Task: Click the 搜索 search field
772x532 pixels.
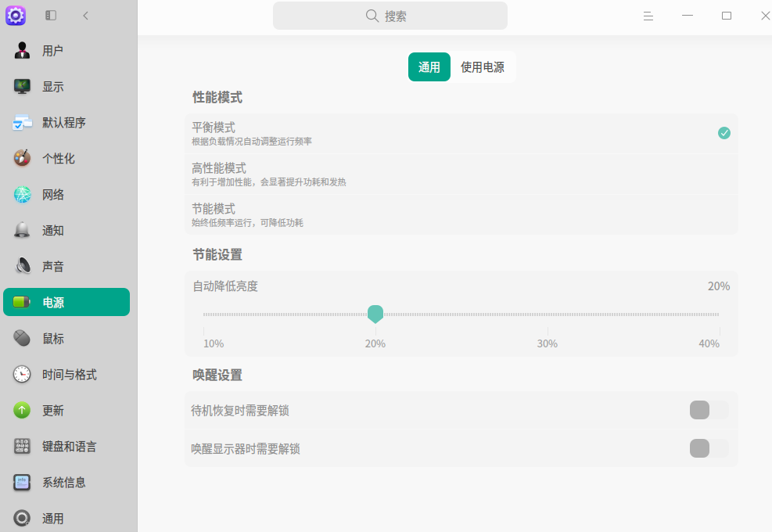Action: click(390, 16)
